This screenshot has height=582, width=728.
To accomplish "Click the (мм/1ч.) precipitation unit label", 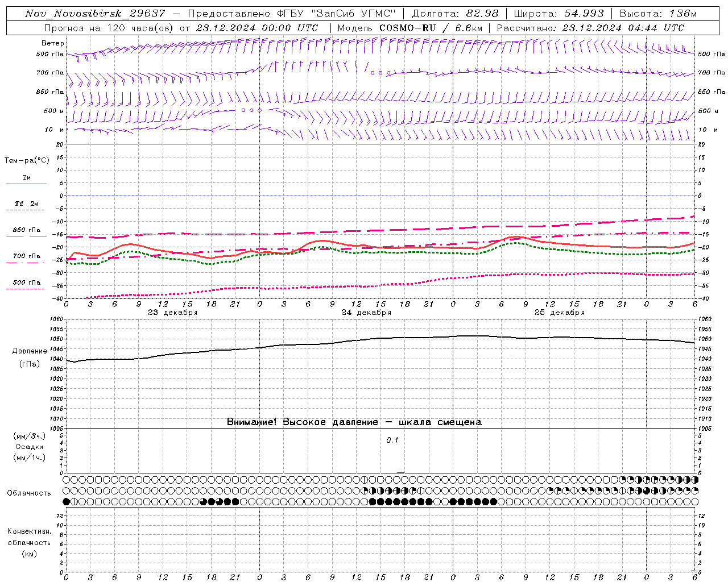I will (29, 458).
